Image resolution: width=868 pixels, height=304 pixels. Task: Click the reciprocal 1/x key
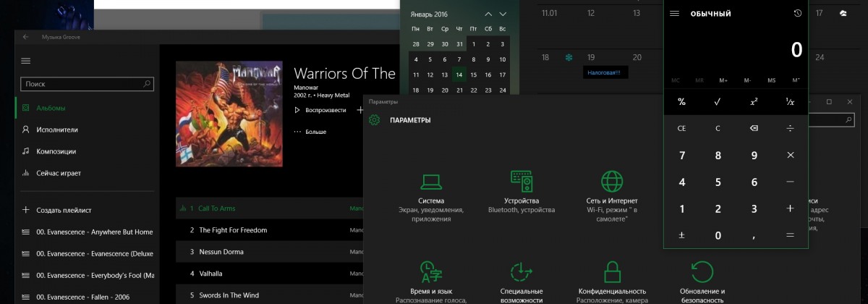coord(790,102)
